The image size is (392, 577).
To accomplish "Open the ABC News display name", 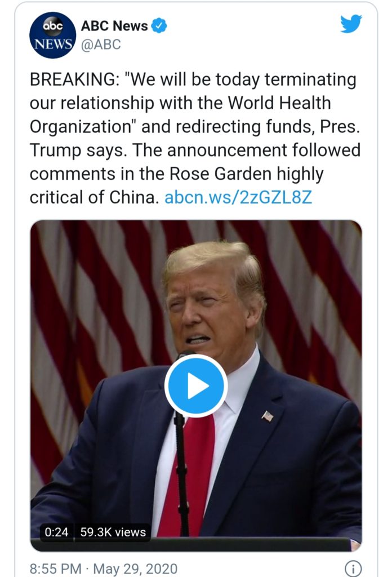I will 114,26.
